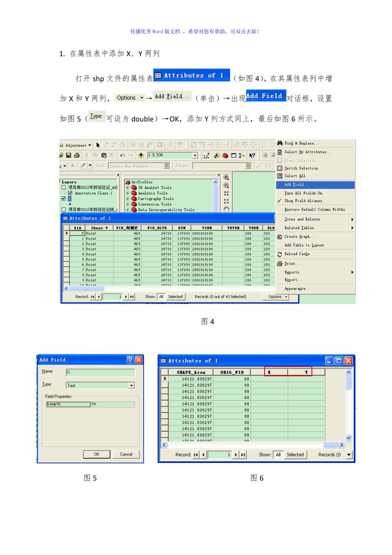
Task: Choose Add Field in Options menu
Action: click(316, 185)
